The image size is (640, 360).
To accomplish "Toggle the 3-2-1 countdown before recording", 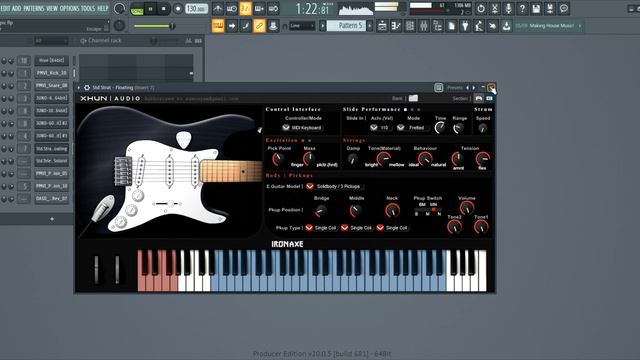I will click(245, 8).
